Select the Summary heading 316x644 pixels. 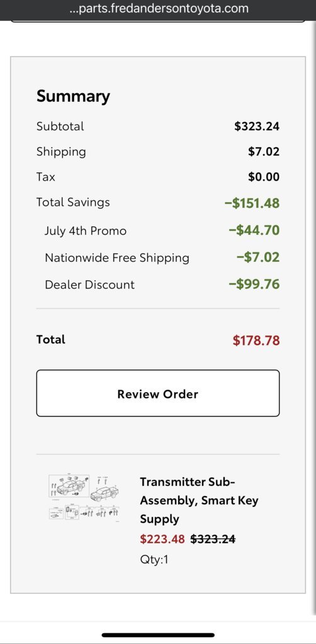coord(73,96)
